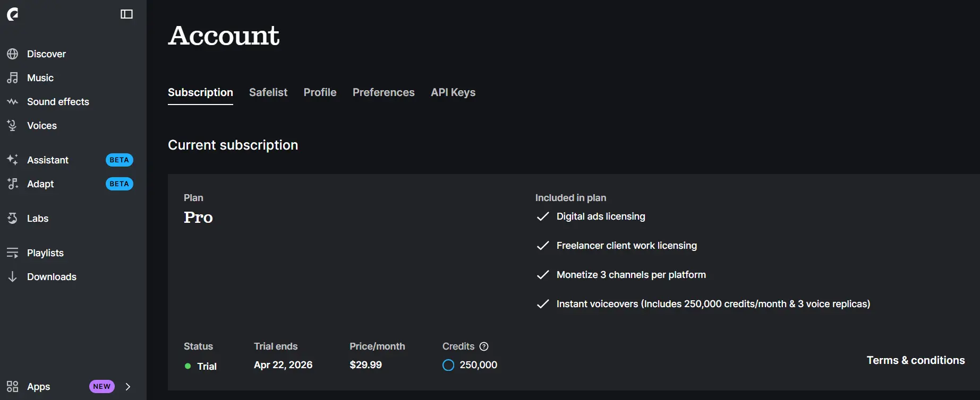980x400 pixels.
Task: Click the Monetize 3 channels per platform text
Action: coord(631,275)
